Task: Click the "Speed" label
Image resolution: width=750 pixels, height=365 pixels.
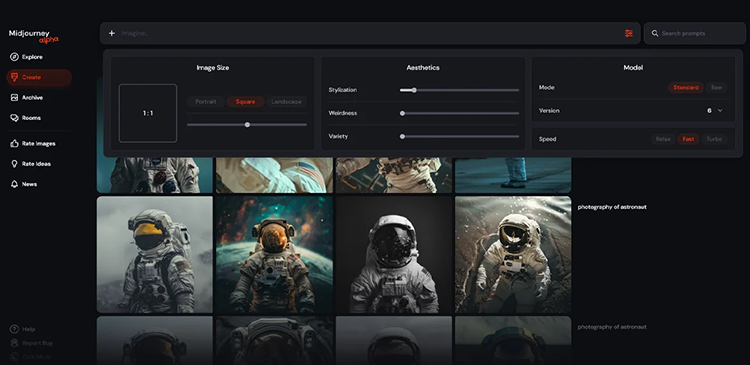Action: (547, 139)
